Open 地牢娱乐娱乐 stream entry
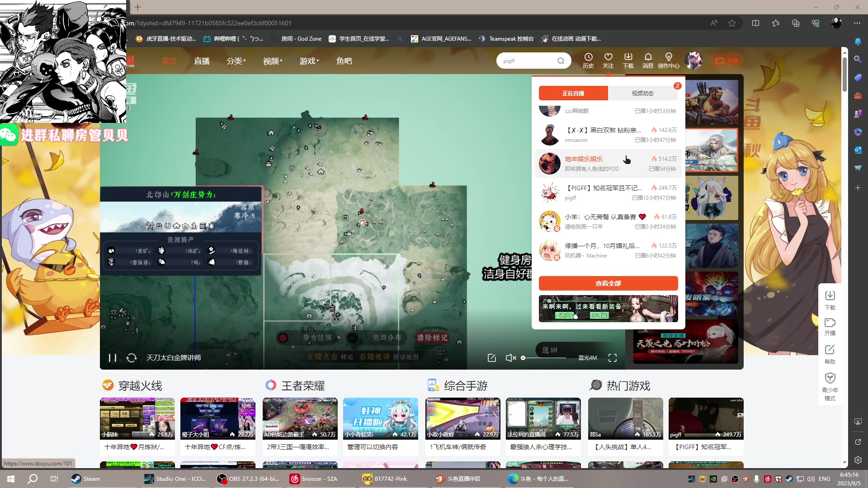868x488 pixels. (x=608, y=164)
